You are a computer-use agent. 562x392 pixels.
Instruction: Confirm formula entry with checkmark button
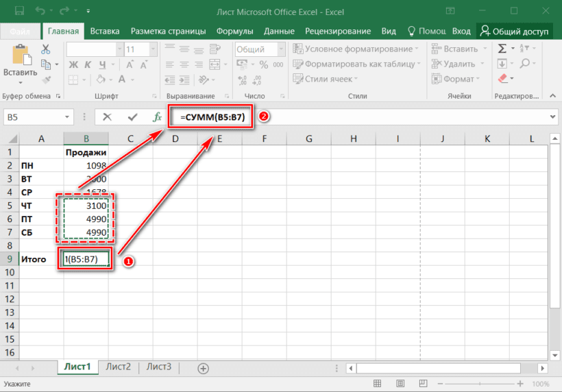click(x=132, y=117)
